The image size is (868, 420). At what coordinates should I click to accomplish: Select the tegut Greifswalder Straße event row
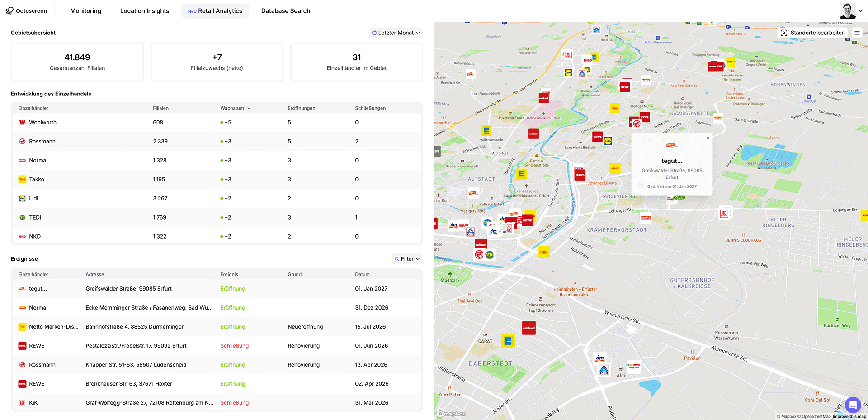coord(217,289)
